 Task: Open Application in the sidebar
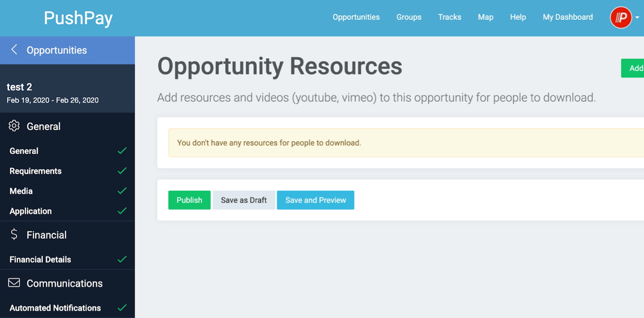point(31,211)
